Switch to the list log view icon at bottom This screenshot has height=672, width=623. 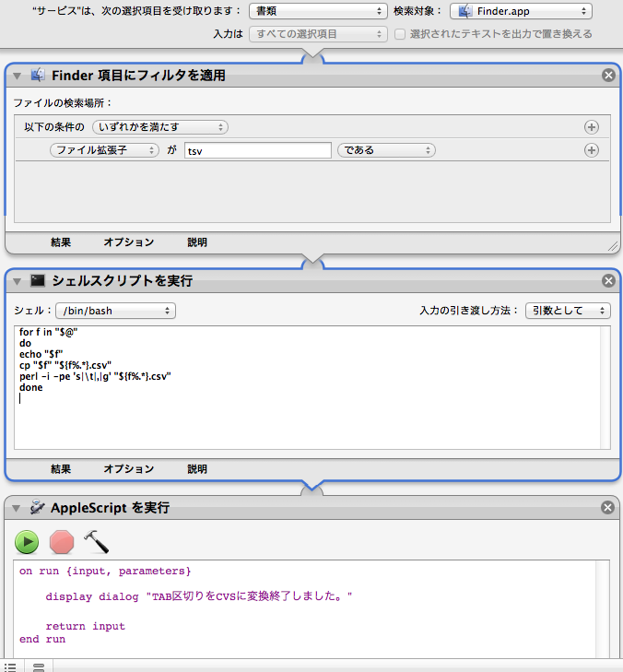(x=10, y=666)
